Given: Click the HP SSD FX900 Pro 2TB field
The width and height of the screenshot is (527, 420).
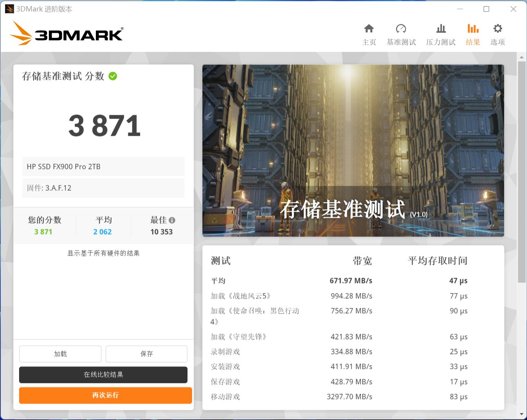Looking at the screenshot, I should (x=103, y=166).
